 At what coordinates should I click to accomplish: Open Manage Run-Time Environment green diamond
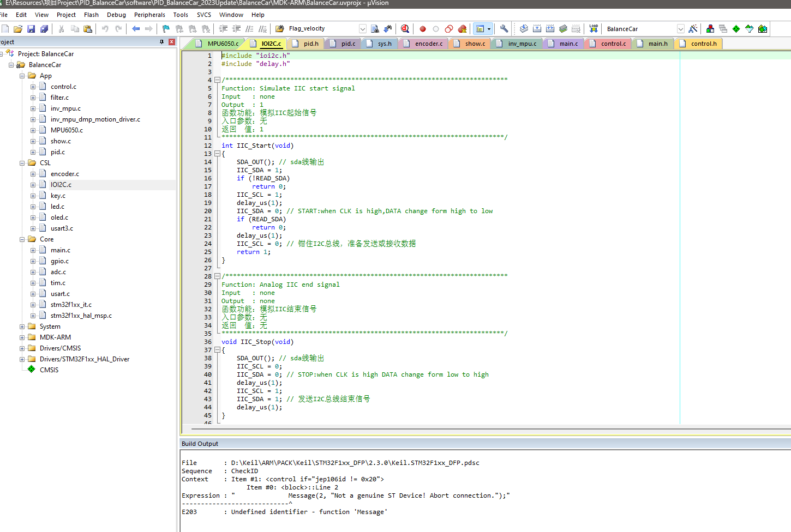click(x=736, y=29)
